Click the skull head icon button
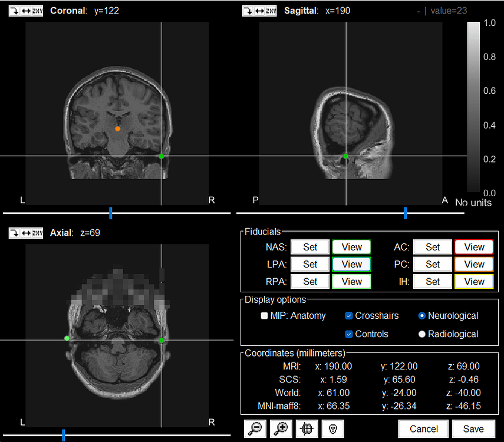The image size is (504, 442). 333,428
